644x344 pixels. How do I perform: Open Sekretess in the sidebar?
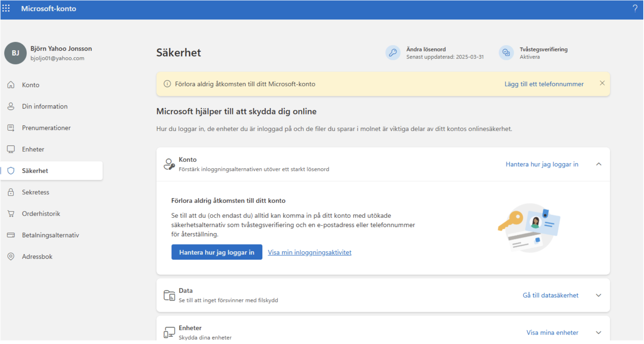51,192
